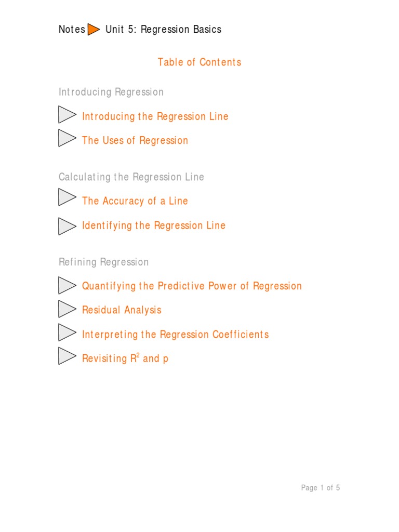The width and height of the screenshot is (399, 532).
Task: Click the arrow icon before Quantifying the Predictive Power
Action: [66, 286]
